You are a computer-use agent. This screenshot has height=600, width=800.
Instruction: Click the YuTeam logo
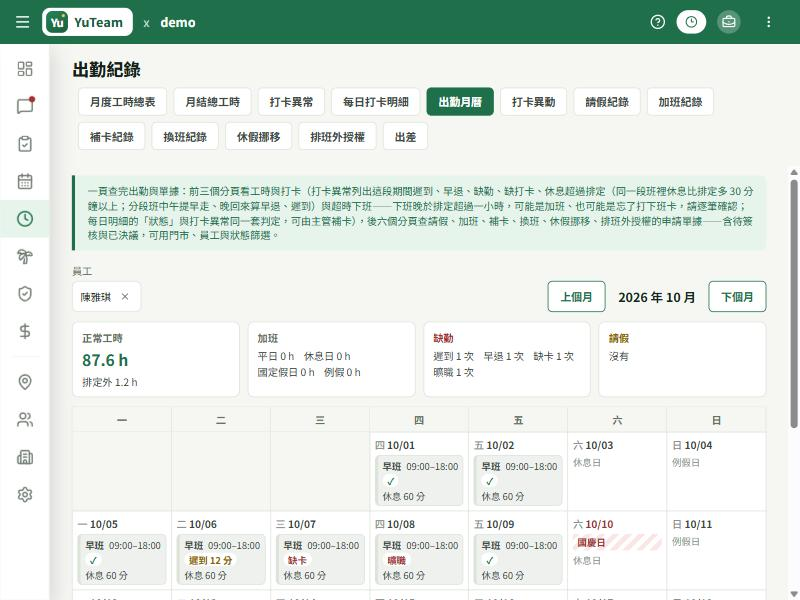87,22
